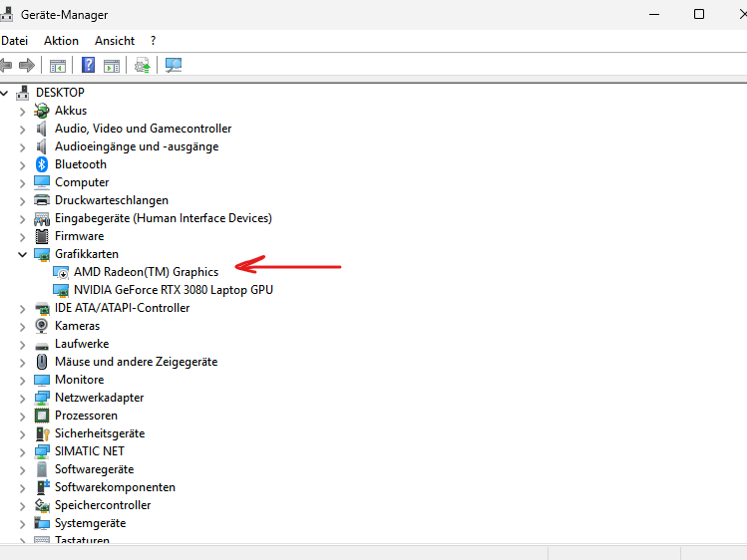
Task: Open the ? help menu
Action: pos(153,41)
